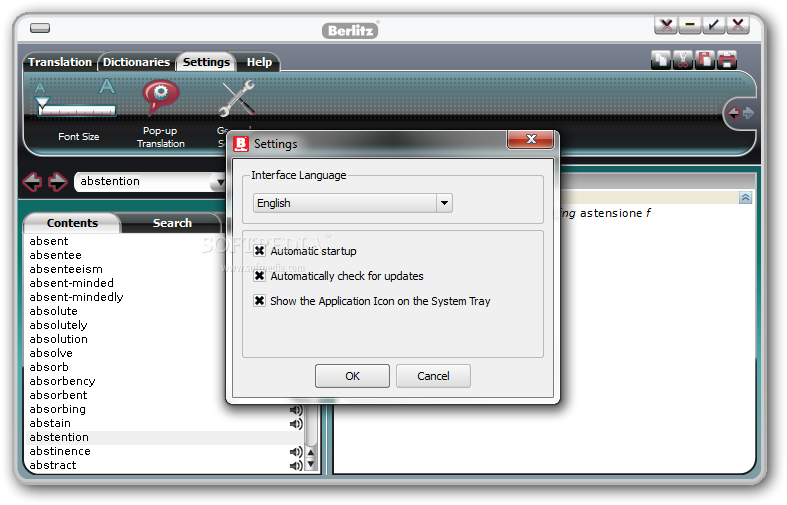Select the word absolve
The height and width of the screenshot is (505, 787).
(51, 354)
